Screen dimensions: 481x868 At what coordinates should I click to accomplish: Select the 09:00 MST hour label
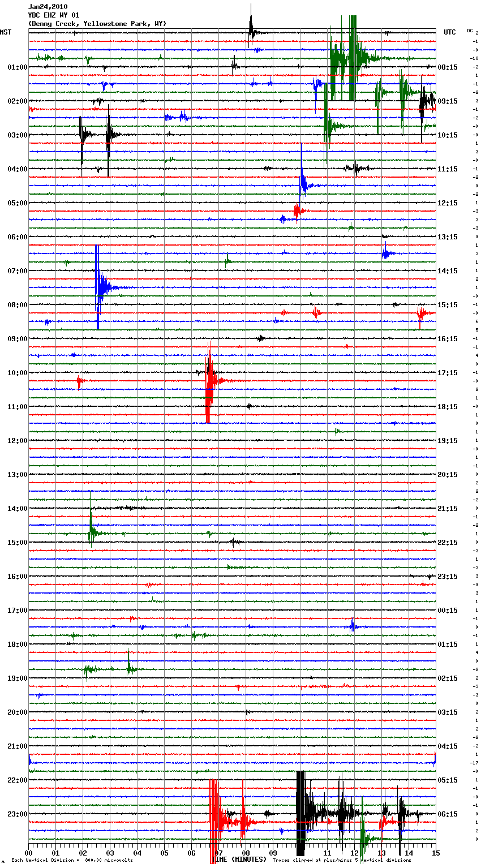coord(18,339)
